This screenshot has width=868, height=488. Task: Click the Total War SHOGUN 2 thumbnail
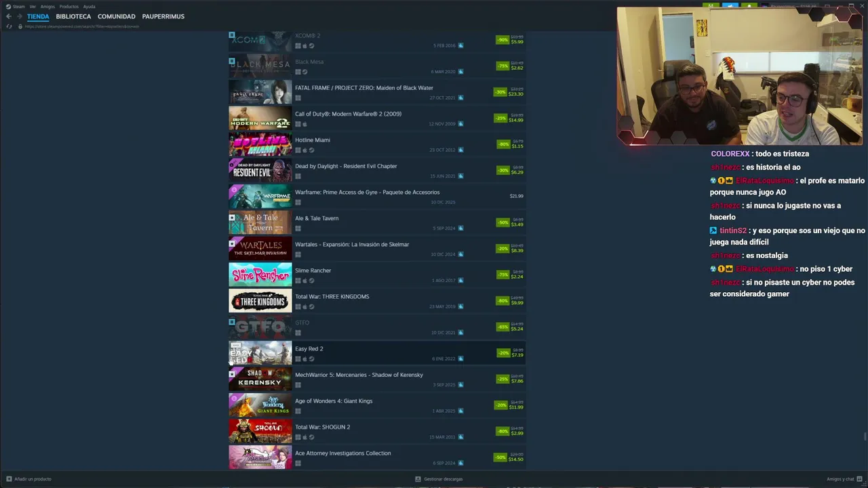tap(260, 431)
